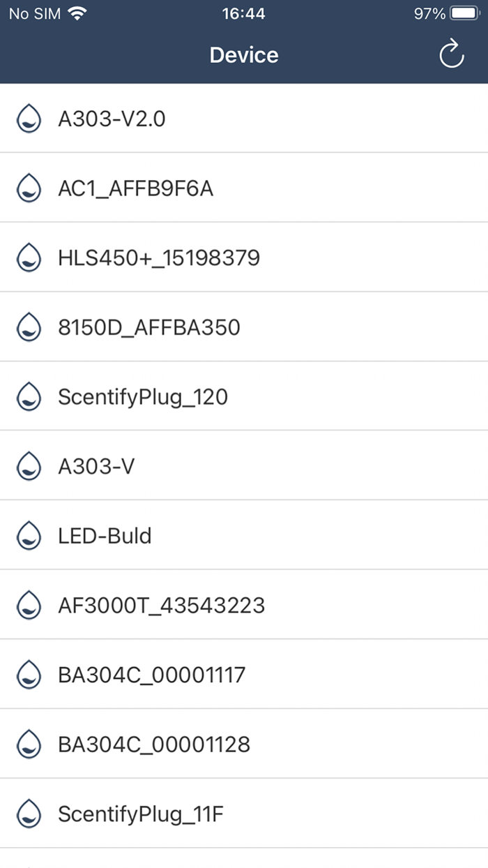Tap the droplet icon beside ScentifyPlug_11F
The width and height of the screenshot is (488, 868).
(29, 814)
